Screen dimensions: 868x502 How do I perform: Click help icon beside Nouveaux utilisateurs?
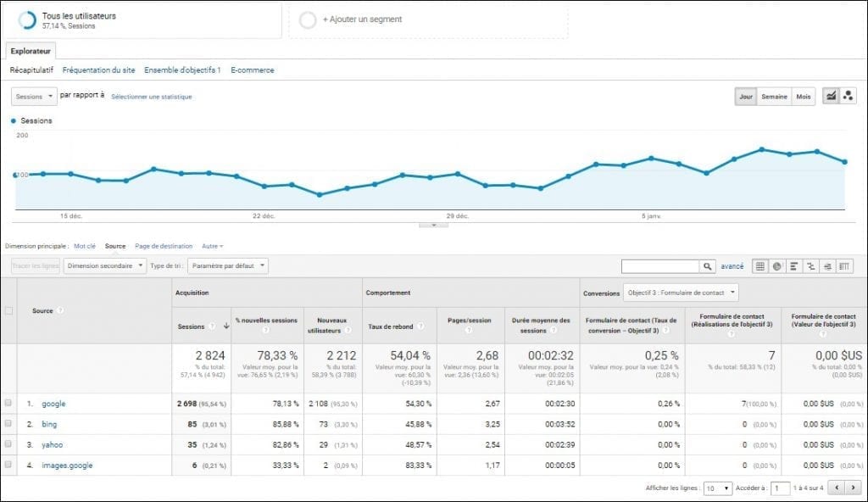pos(348,330)
